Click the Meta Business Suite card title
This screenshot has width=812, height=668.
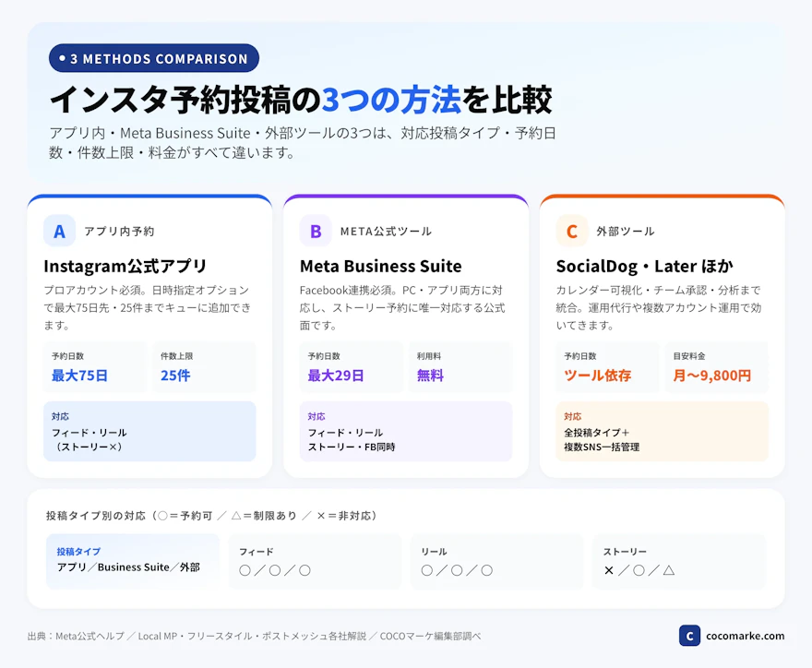pyautogui.click(x=380, y=266)
